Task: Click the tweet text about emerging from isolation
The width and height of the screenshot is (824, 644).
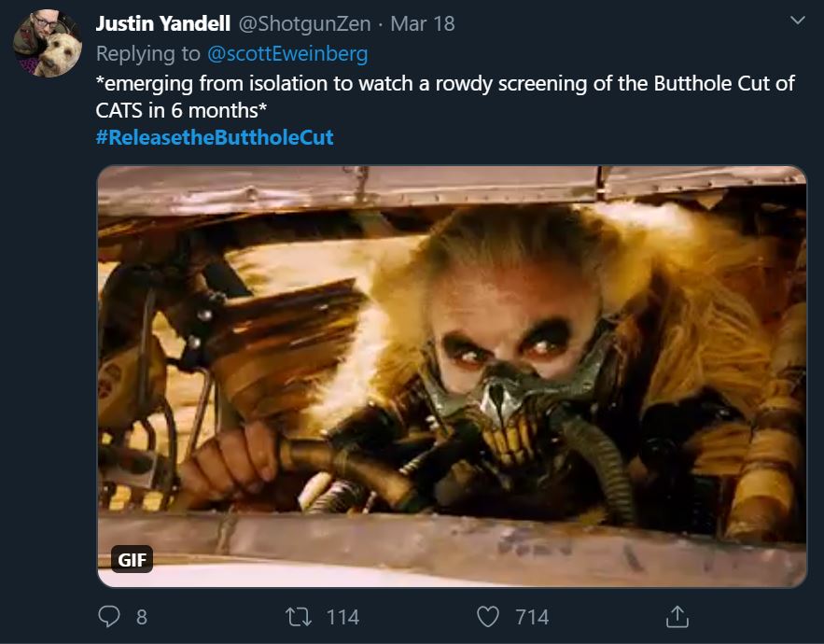Action: pyautogui.click(x=445, y=83)
